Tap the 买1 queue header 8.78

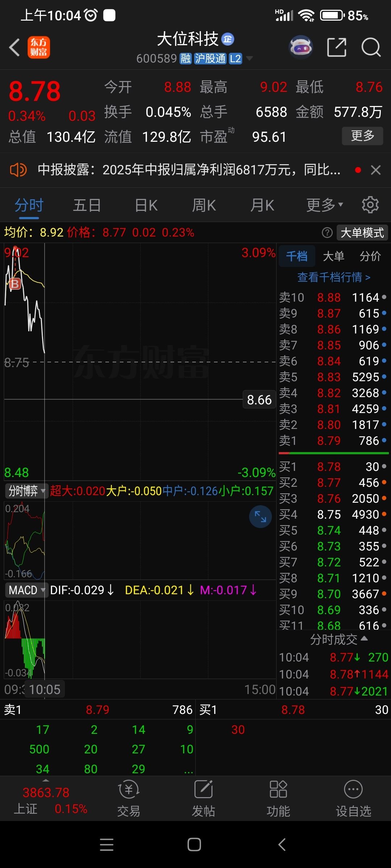pyautogui.click(x=293, y=710)
